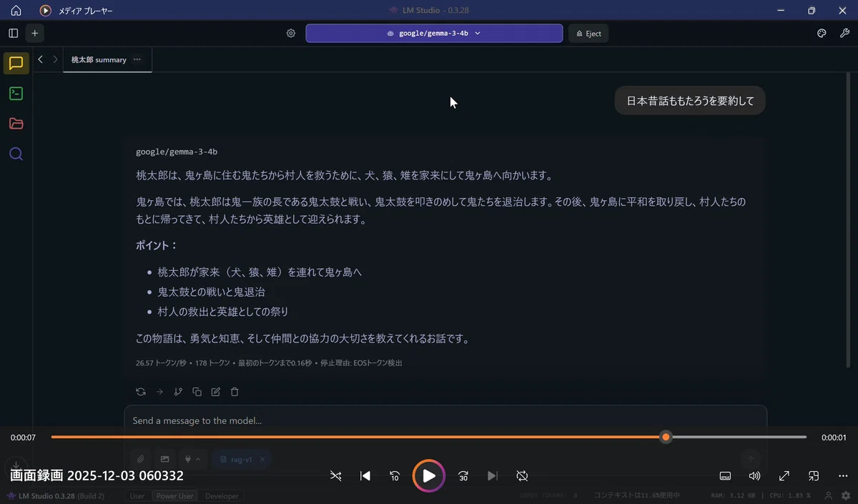Screen dimensions: 858x504
Task: Go to Media Player home icon
Action: [16, 11]
